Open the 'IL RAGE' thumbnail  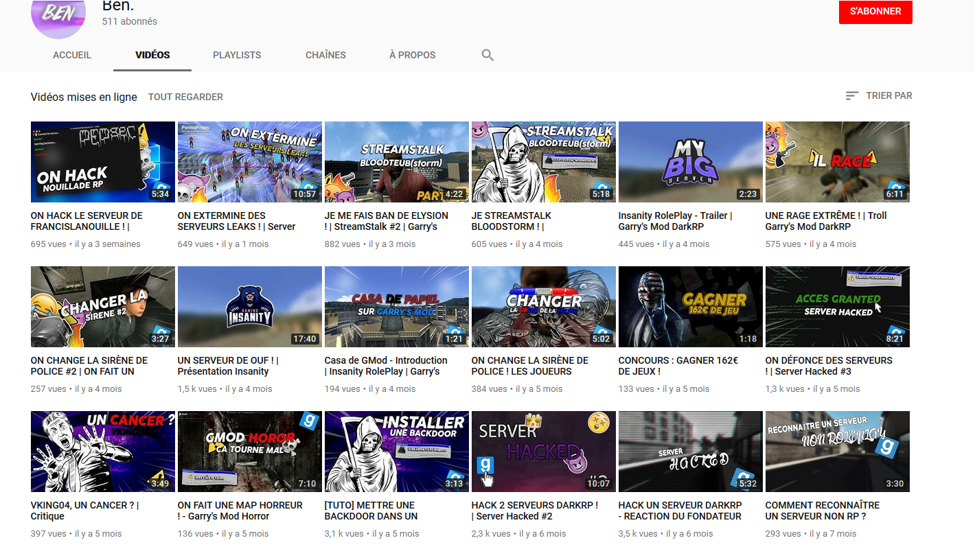point(838,162)
